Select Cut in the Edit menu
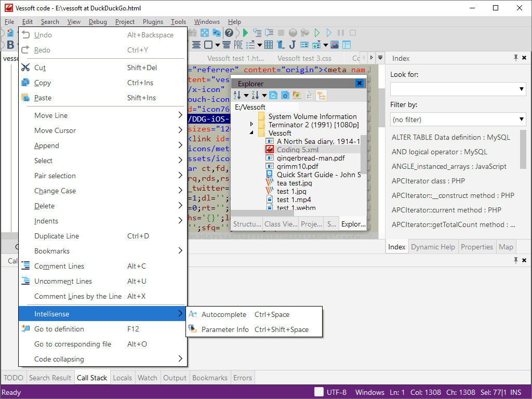 click(103, 68)
